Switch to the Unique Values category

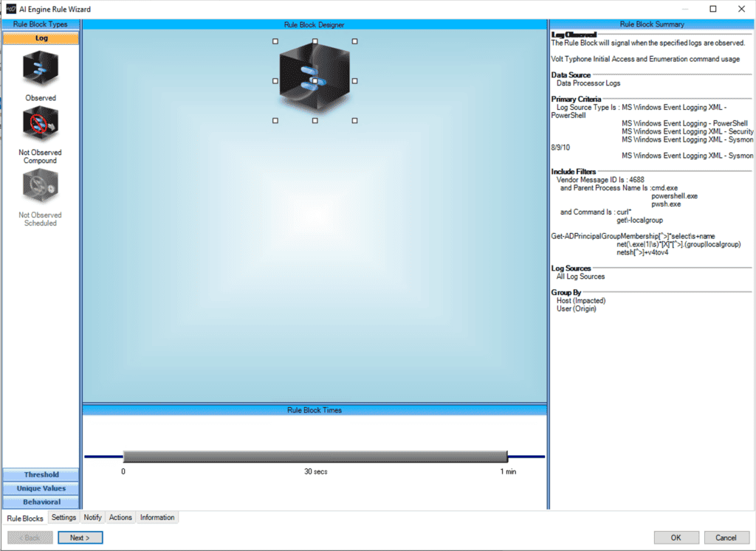(x=41, y=488)
